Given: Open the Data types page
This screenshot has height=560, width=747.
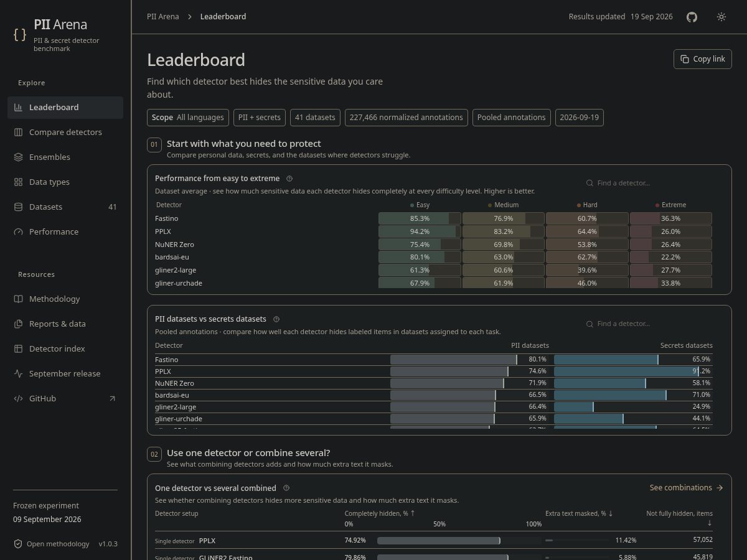Looking at the screenshot, I should click(65, 182).
